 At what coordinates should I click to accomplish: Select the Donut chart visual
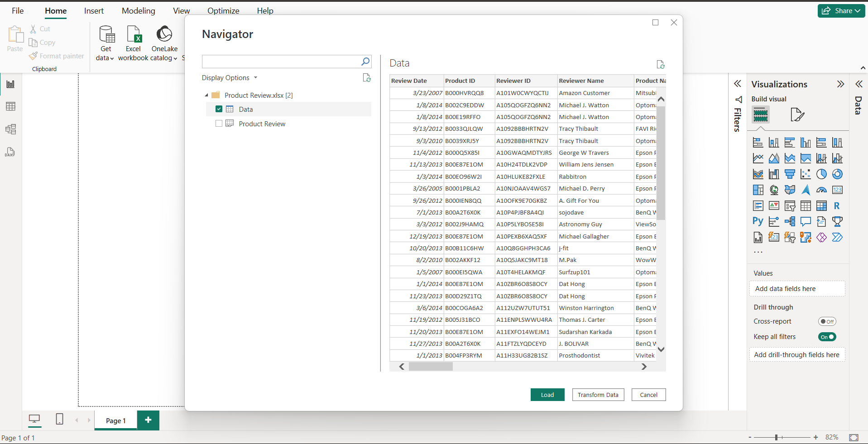[x=837, y=174]
